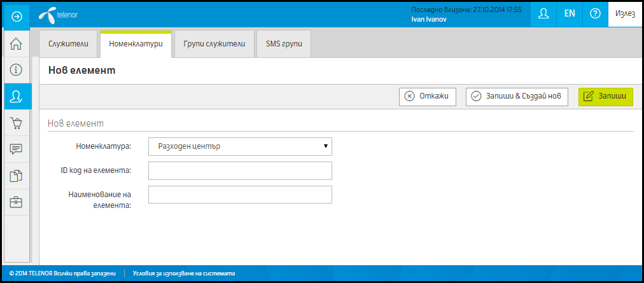Click the Откажи button

[428, 97]
